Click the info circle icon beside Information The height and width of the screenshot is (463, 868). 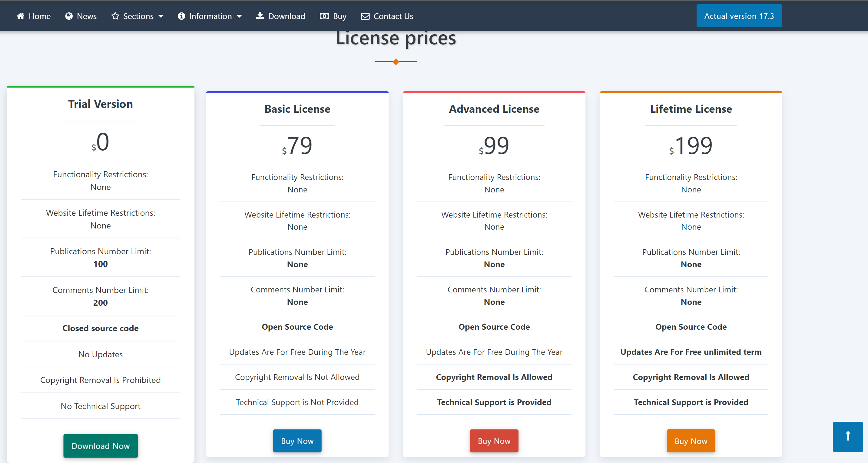tap(182, 16)
